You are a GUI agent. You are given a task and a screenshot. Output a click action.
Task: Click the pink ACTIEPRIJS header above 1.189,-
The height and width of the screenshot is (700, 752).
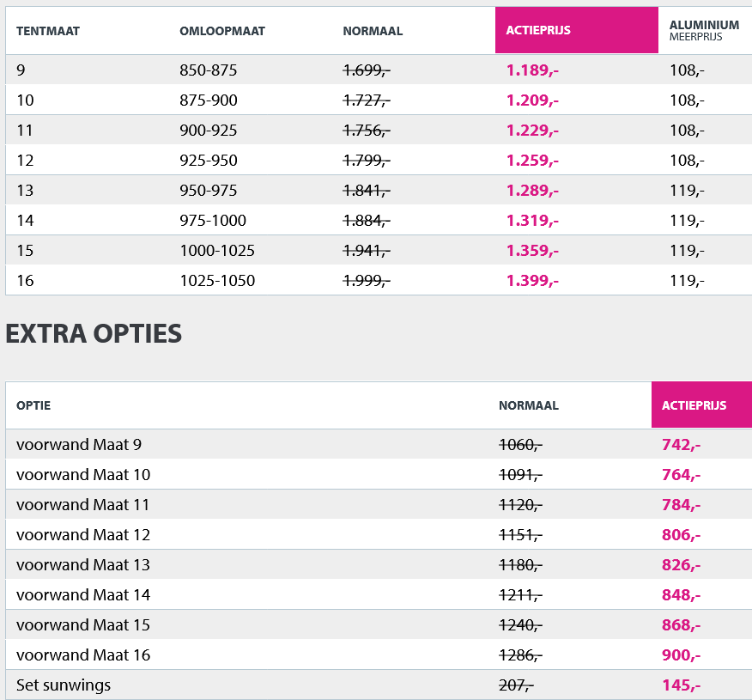click(538, 31)
